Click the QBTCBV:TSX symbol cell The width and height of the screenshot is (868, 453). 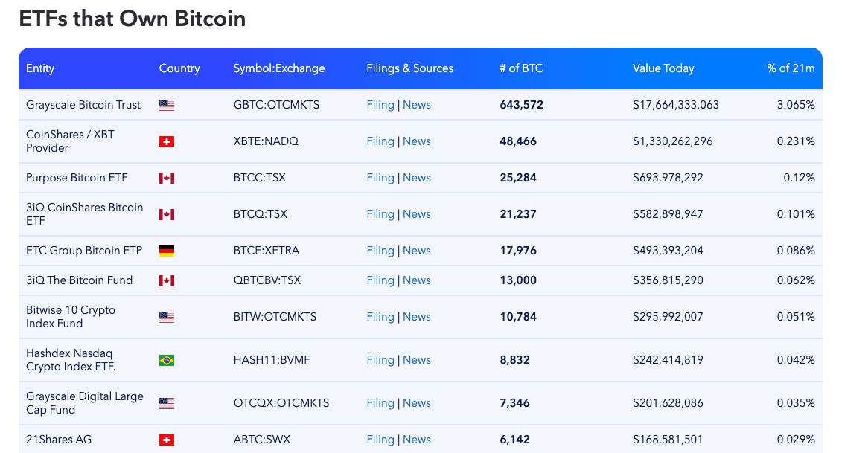(267, 280)
